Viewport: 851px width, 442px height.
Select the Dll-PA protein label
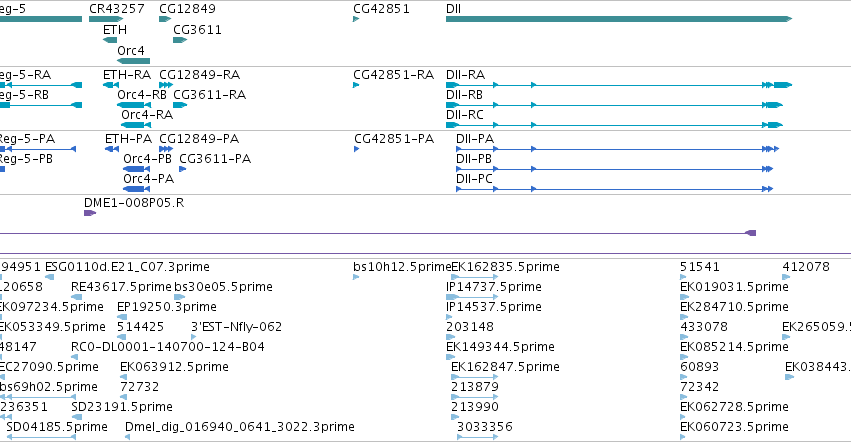pos(475,138)
